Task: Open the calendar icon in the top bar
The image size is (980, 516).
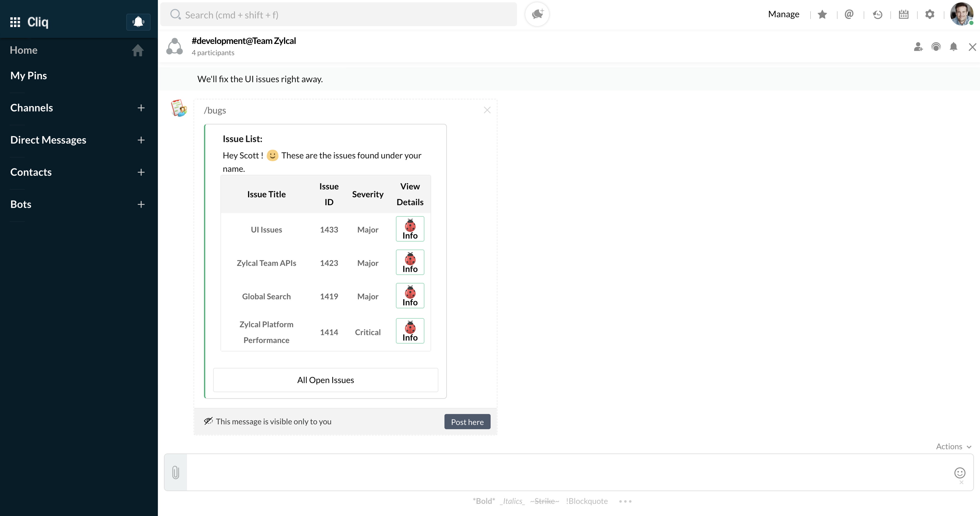Action: (x=903, y=14)
